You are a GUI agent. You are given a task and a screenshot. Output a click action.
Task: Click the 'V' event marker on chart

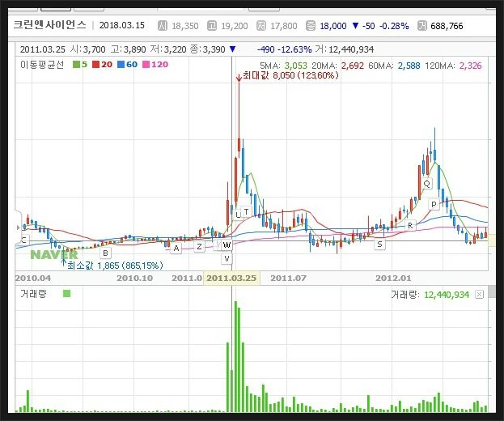[227, 258]
